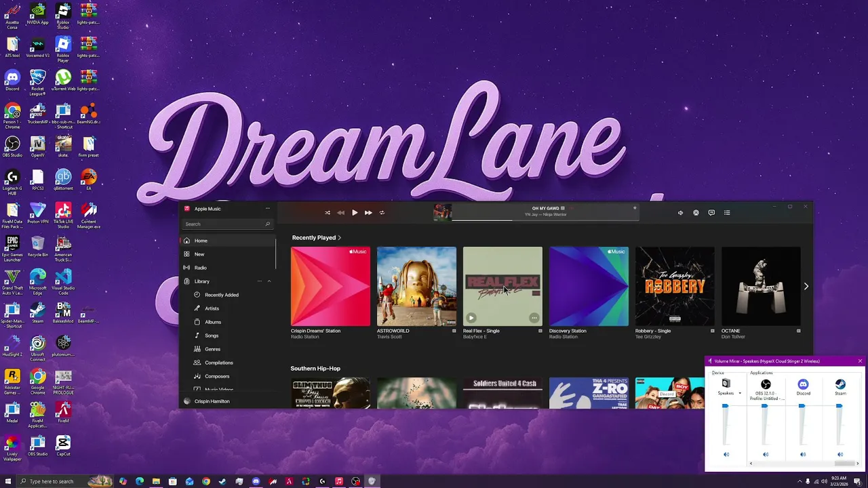868x488 pixels.
Task: Open Roblox Studio desktop icon
Action: tap(63, 16)
